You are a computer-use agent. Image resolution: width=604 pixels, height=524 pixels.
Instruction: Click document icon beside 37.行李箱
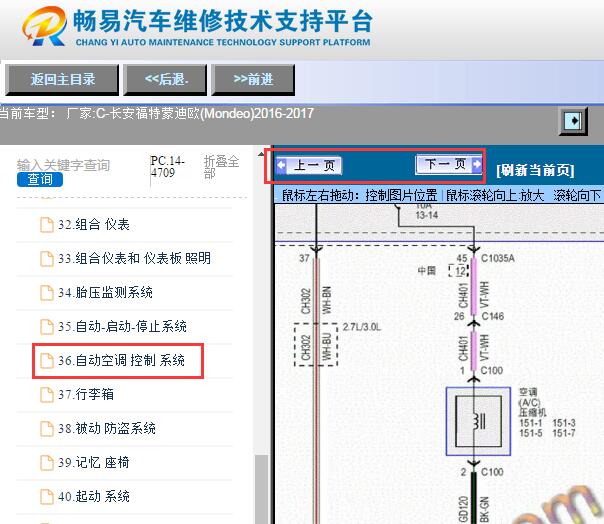pos(47,395)
